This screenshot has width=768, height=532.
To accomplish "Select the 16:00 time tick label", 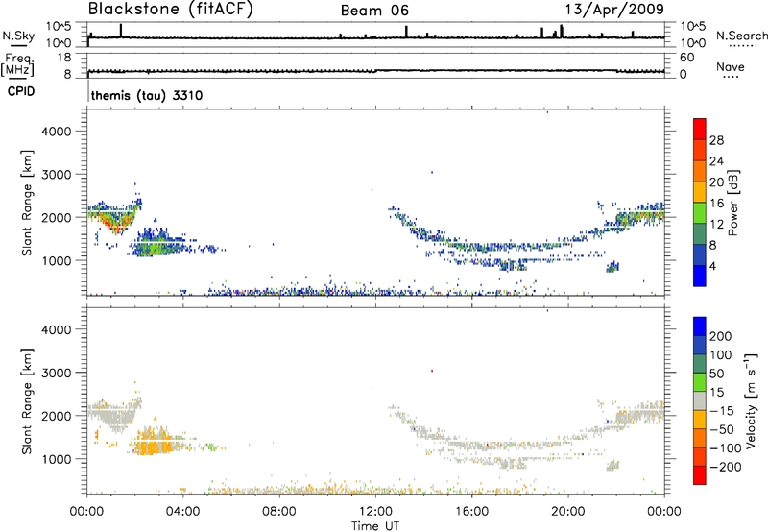I will pos(471,512).
